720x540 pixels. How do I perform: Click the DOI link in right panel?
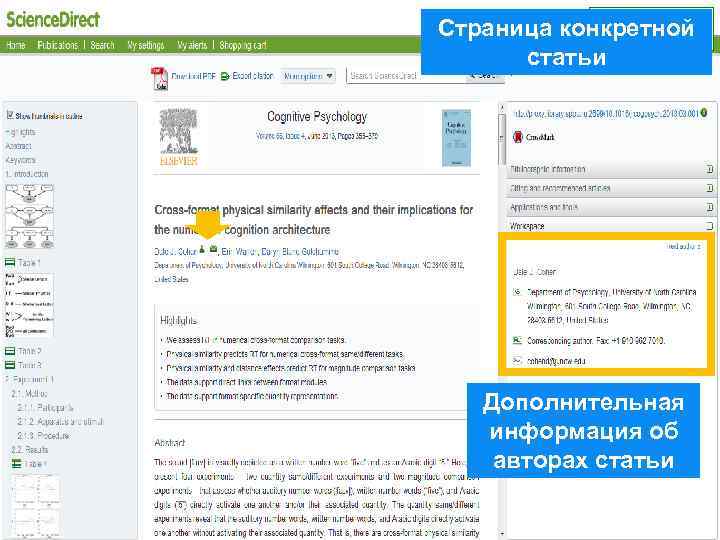tap(606, 113)
